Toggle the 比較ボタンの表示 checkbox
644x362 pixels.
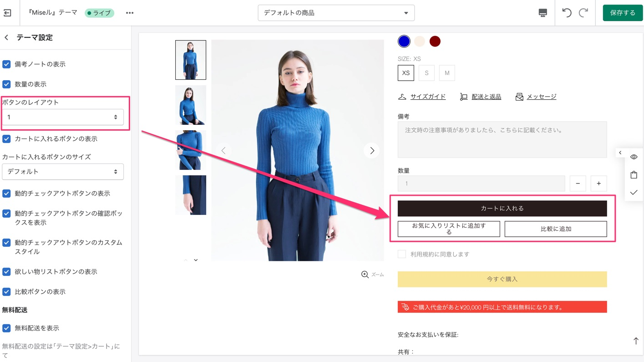6,292
